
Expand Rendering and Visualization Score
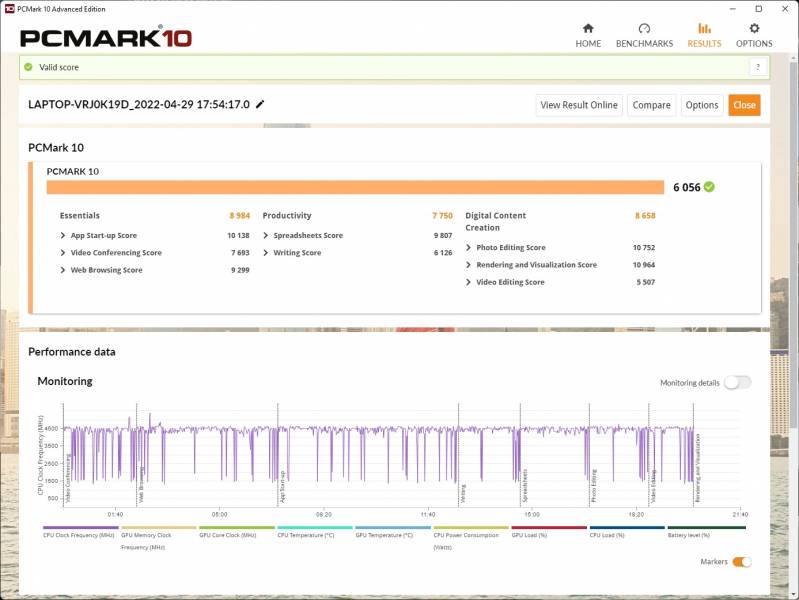[x=468, y=265]
